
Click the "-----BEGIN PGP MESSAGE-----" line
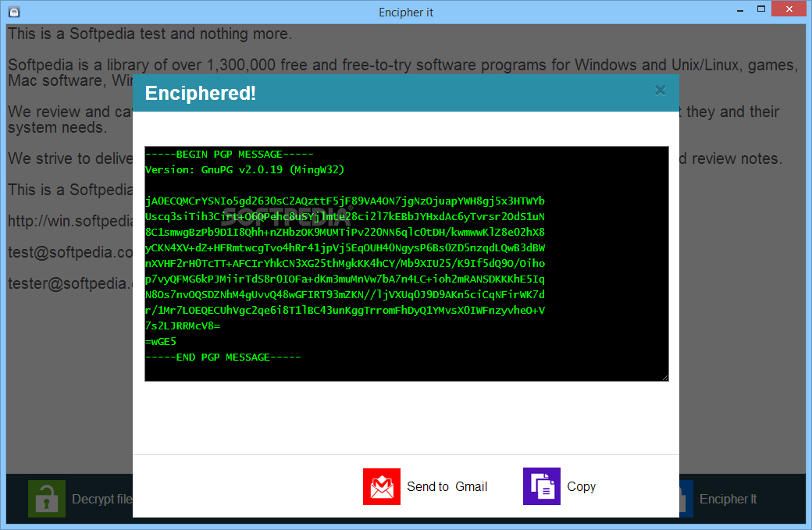click(x=230, y=155)
